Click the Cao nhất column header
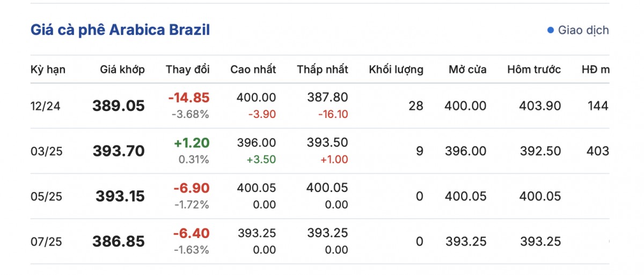This screenshot has width=644, height=275. click(253, 69)
